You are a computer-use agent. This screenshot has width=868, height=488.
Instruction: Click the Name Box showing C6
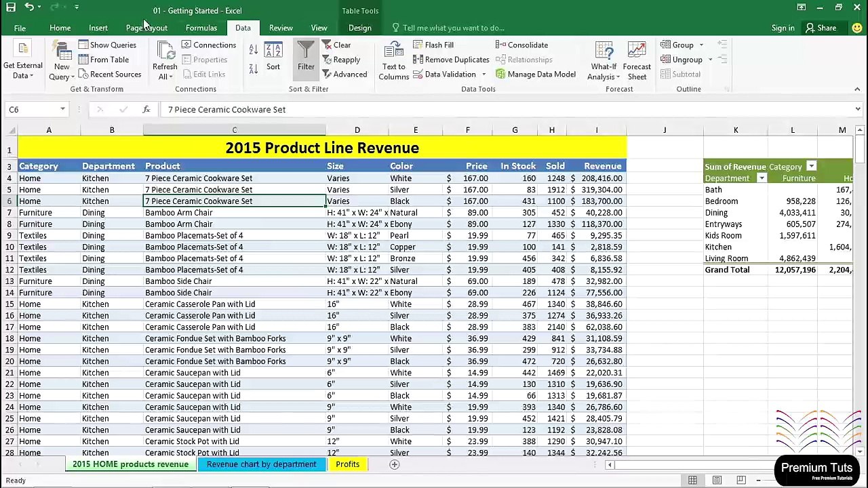click(31, 109)
